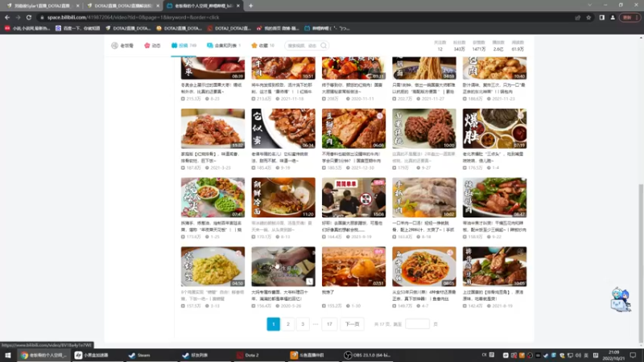Viewport: 644px width, 362px height.
Task: Open the 小说 bookmark at the bar's start
Action: (x=27, y=28)
